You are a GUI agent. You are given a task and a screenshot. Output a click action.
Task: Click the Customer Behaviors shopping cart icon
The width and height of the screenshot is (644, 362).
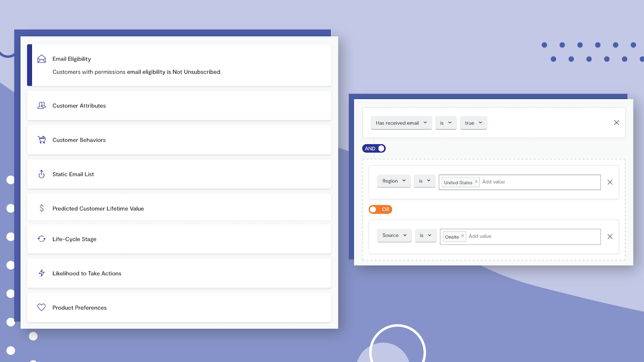click(41, 140)
